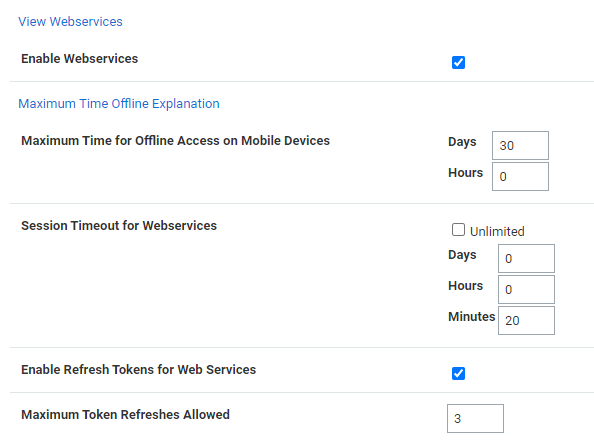The width and height of the screenshot is (594, 444).
Task: Click the Enable Refresh Tokens for Web Services label
Action: [139, 369]
